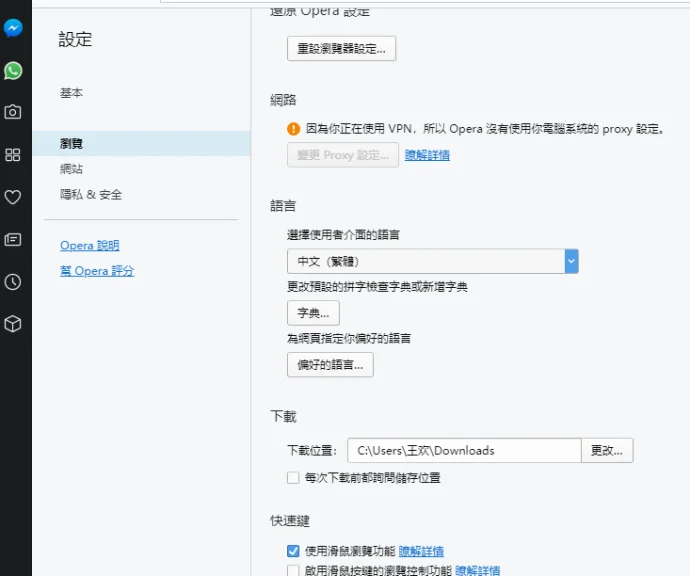This screenshot has height=576, width=690.
Task: Enable 每次下載前都詢問儲存位置 checkbox
Action: tap(293, 478)
